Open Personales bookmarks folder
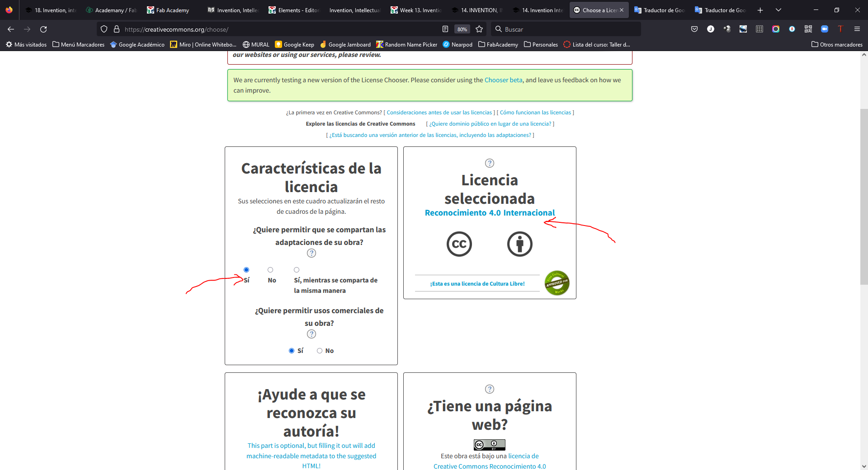 tap(541, 44)
